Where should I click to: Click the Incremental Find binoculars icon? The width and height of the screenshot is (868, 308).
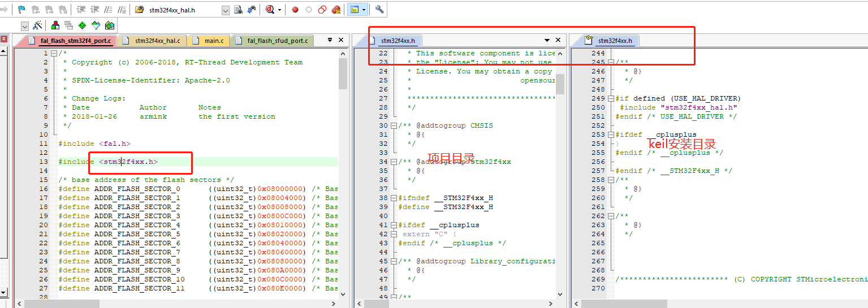tap(252, 10)
